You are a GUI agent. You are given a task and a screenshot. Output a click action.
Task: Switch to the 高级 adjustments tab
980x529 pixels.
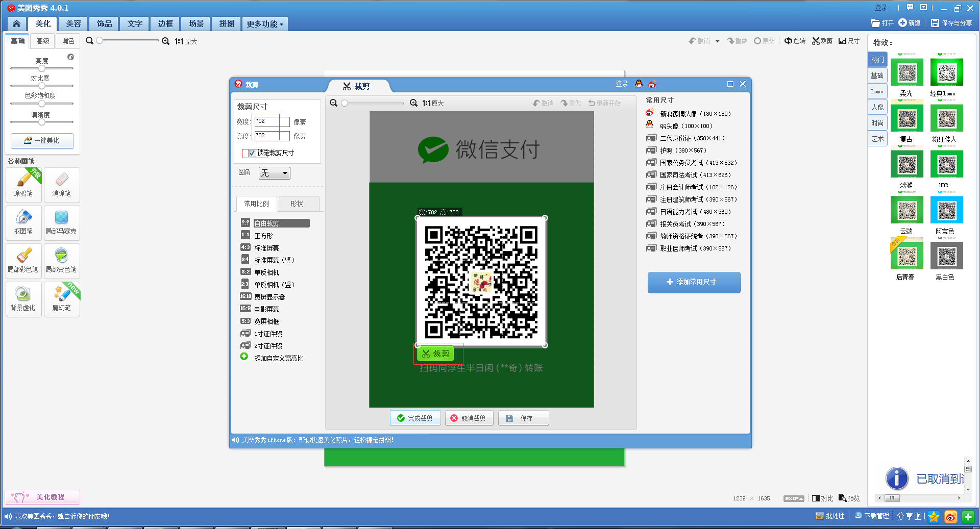click(x=43, y=41)
